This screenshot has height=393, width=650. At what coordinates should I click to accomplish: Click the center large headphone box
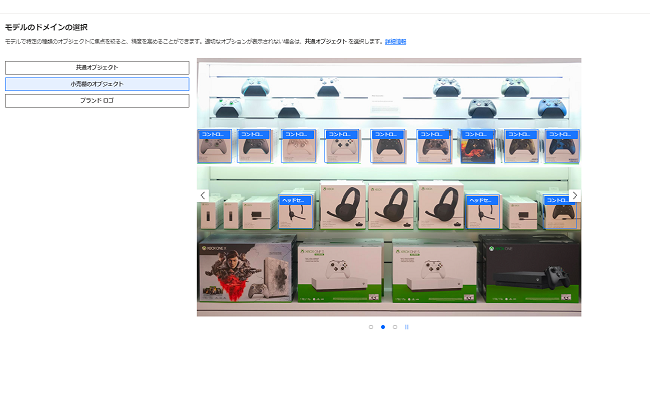(391, 206)
